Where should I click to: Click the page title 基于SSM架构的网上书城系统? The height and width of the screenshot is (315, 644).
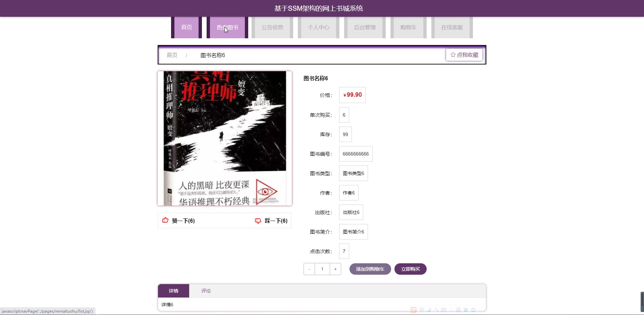[x=319, y=8]
